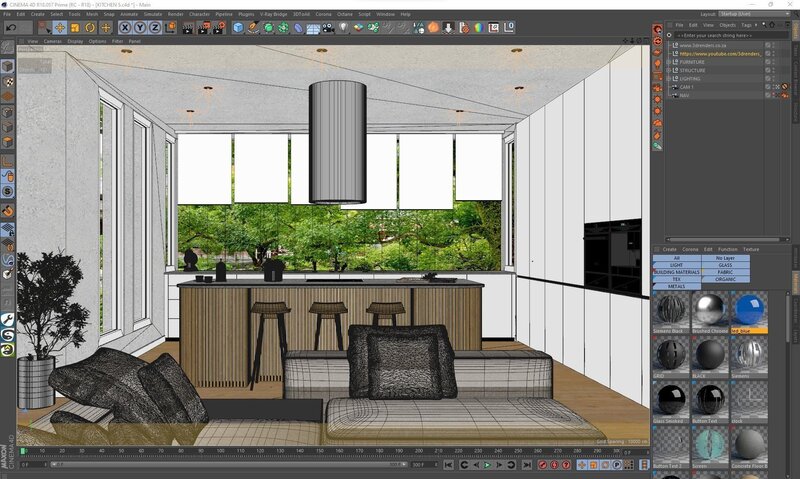800x479 pixels.
Task: Click the object manager search field
Action: (719, 34)
